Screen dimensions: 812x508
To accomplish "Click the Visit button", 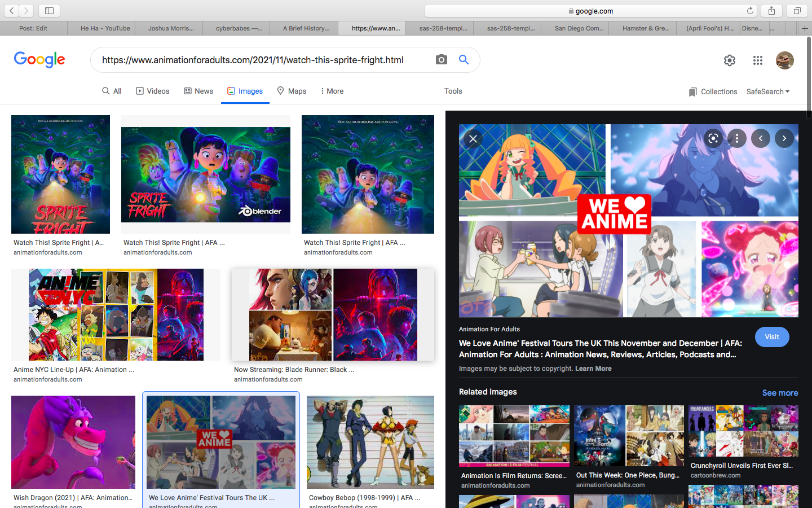I will [772, 337].
